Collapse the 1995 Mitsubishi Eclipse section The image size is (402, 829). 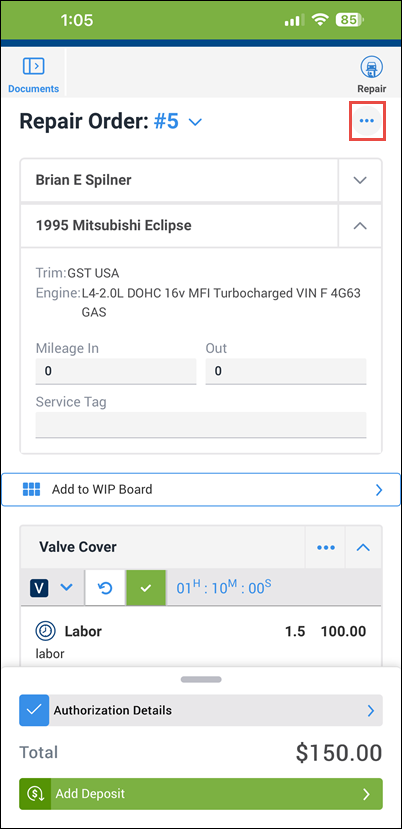360,226
